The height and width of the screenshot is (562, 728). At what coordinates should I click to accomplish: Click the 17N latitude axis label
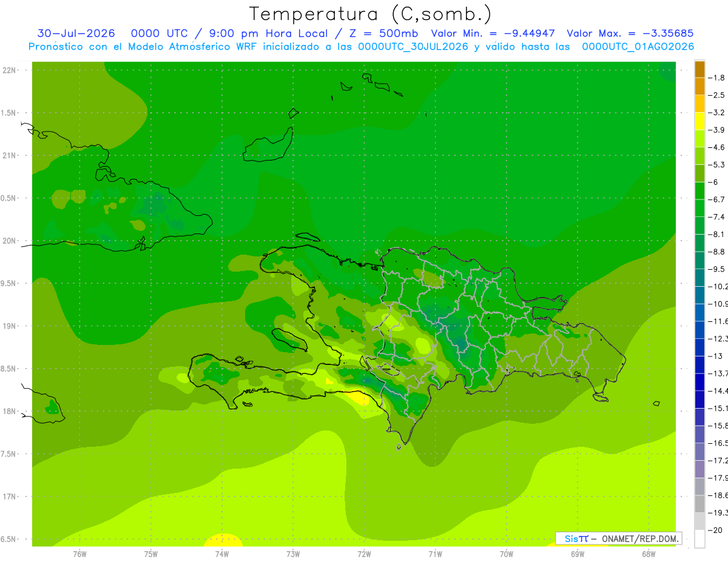9,497
